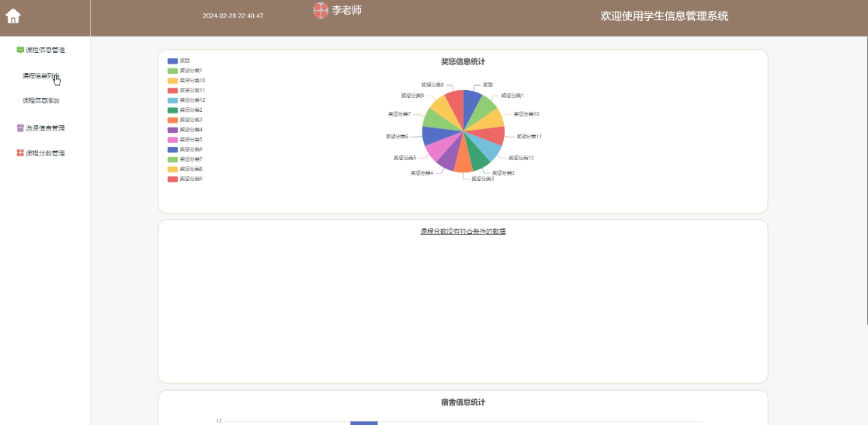Click the 宿舍信息统计 chart title
Screen dimensions: 868x425
[x=464, y=402]
